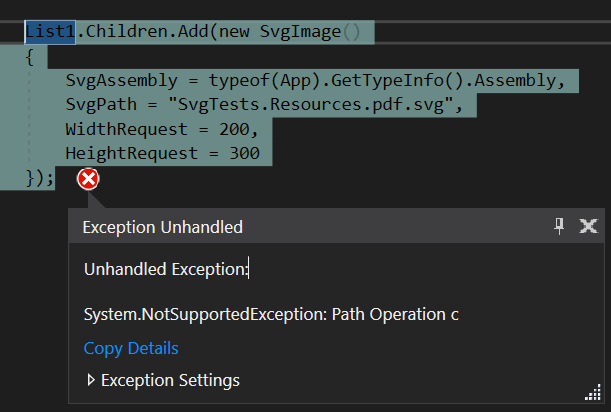The image size is (611, 412).
Task: Click the SvgAssembly property name
Action: (122, 81)
